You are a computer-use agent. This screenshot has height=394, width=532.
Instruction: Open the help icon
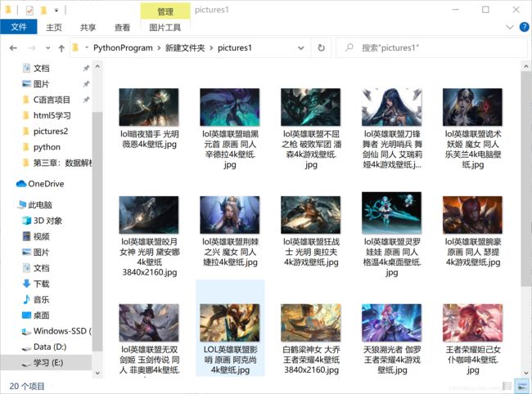pyautogui.click(x=524, y=27)
